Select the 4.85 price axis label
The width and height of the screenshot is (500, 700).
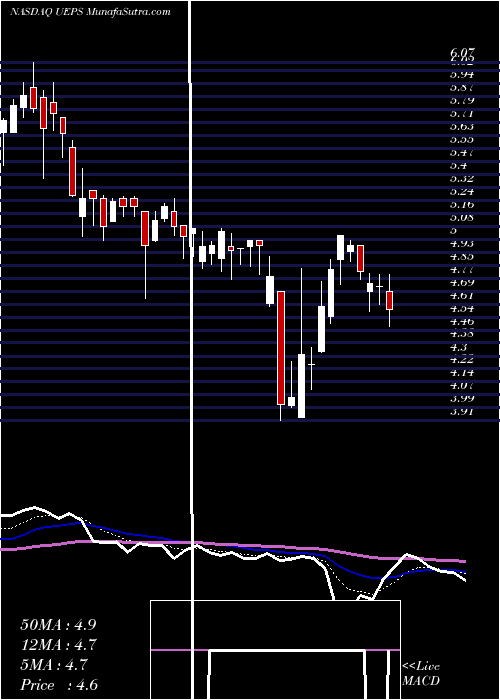[x=462, y=257]
